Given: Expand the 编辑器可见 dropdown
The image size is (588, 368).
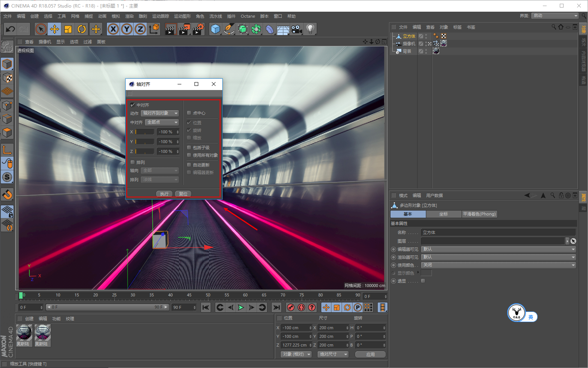Looking at the screenshot, I should tap(498, 249).
